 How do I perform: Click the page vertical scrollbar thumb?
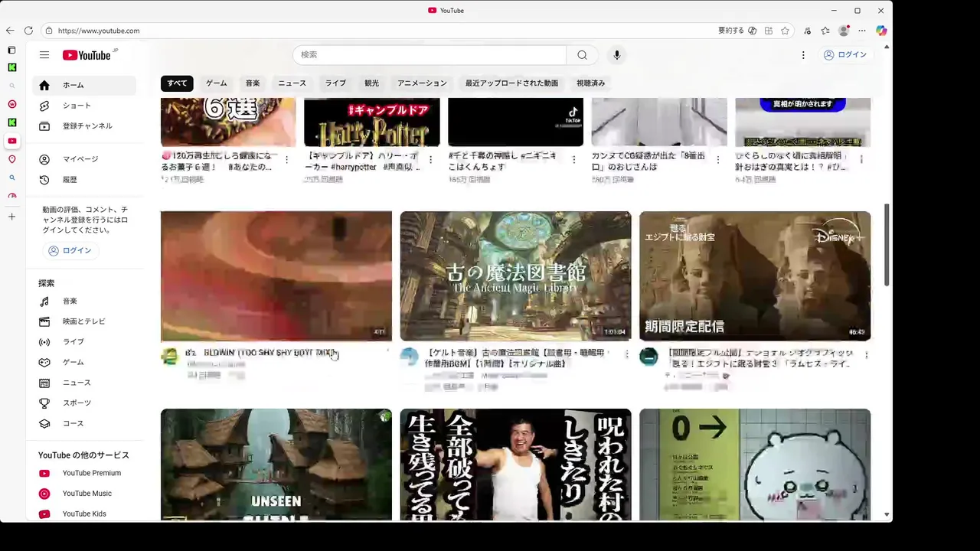[887, 245]
